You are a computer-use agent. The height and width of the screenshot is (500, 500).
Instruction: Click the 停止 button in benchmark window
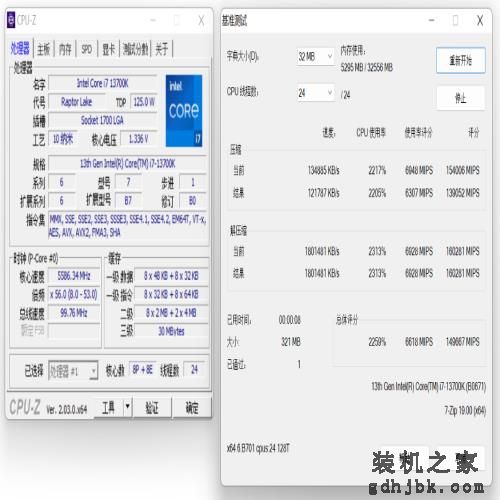[x=461, y=98]
